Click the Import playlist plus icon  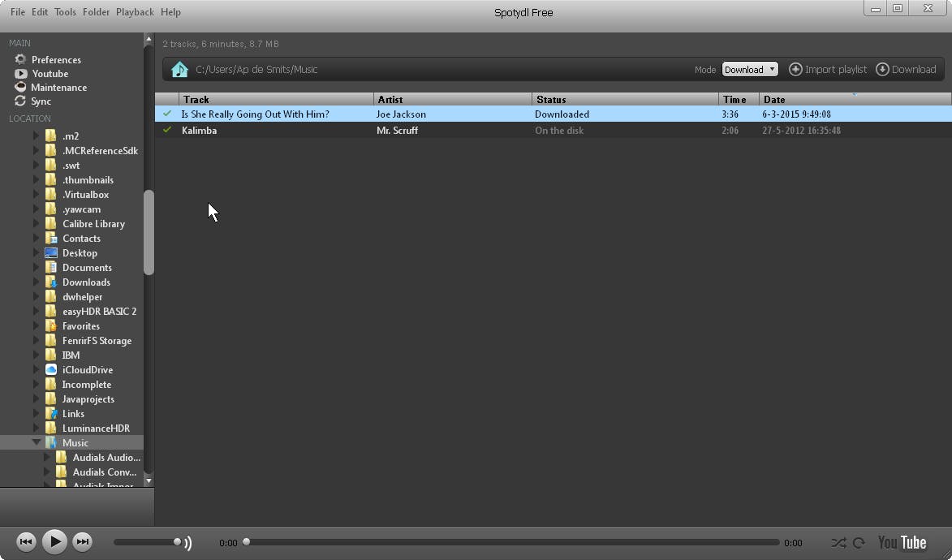click(x=795, y=69)
